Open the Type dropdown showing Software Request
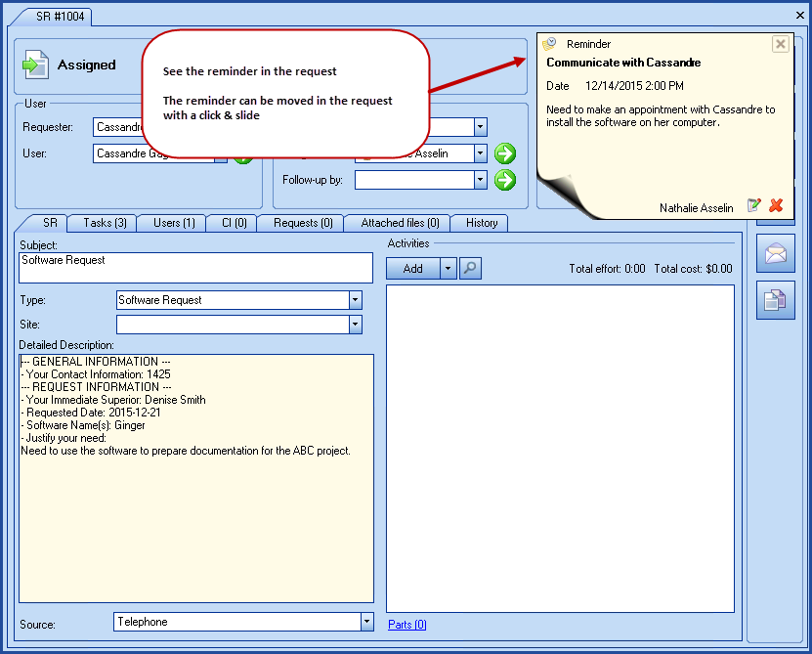Image resolution: width=812 pixels, height=654 pixels. (356, 301)
